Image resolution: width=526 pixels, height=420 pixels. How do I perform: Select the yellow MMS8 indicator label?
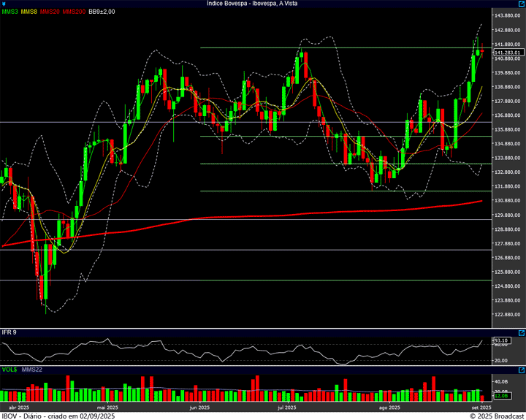click(x=29, y=12)
